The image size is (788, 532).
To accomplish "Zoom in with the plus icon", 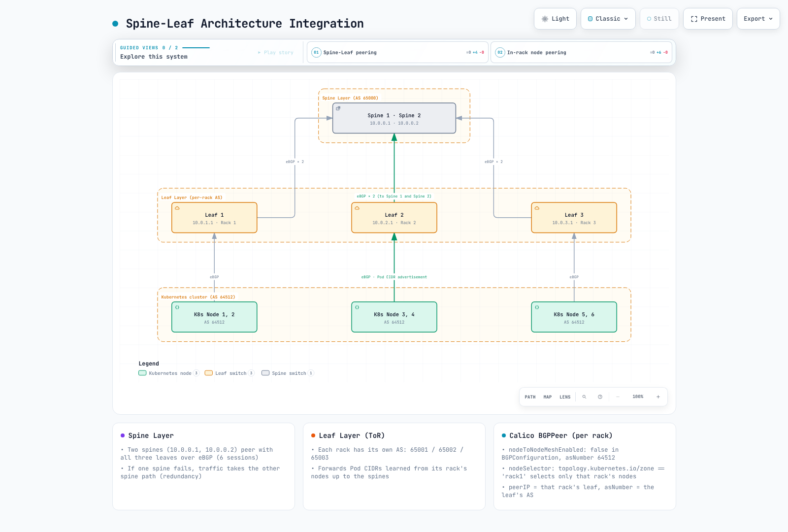I will 658,397.
